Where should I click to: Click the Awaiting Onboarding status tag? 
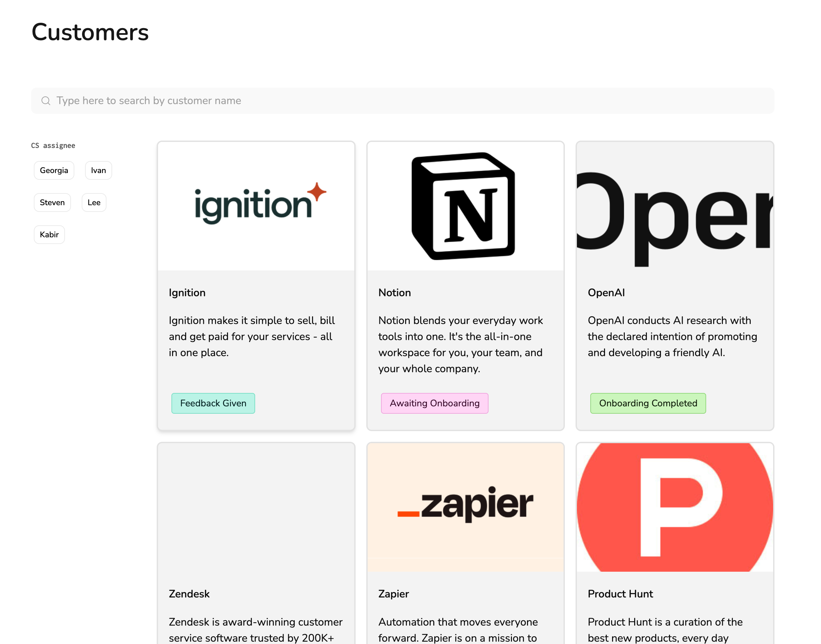coord(435,403)
